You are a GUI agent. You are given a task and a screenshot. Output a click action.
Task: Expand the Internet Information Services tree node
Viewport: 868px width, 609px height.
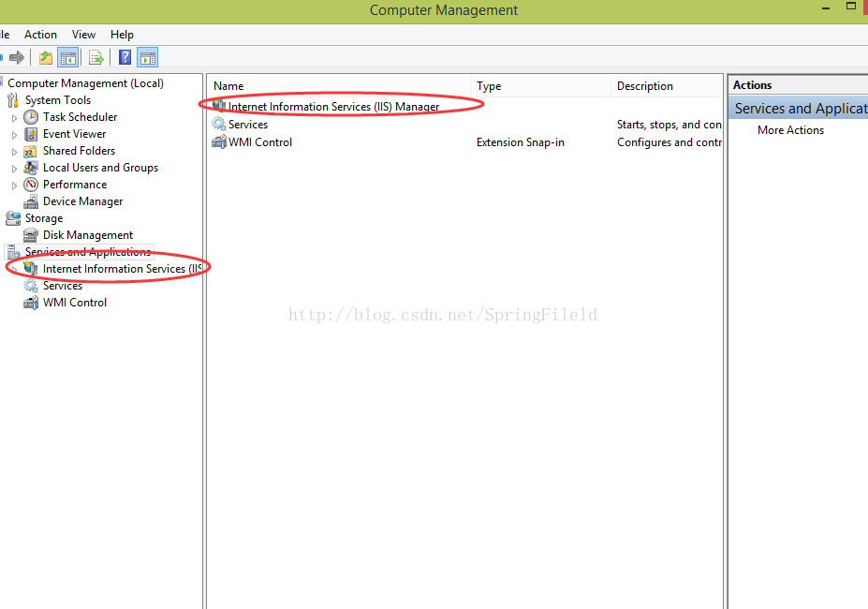(14, 270)
